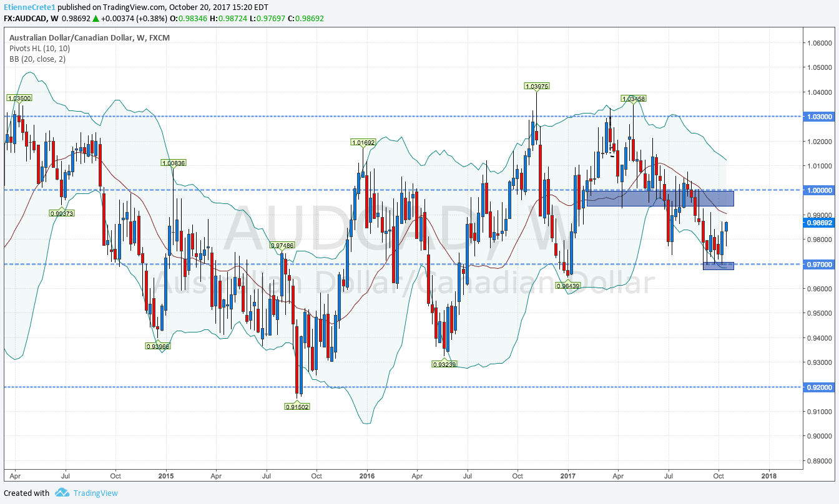Click the 1.03000 price level label
The height and width of the screenshot is (504, 839).
click(x=818, y=116)
